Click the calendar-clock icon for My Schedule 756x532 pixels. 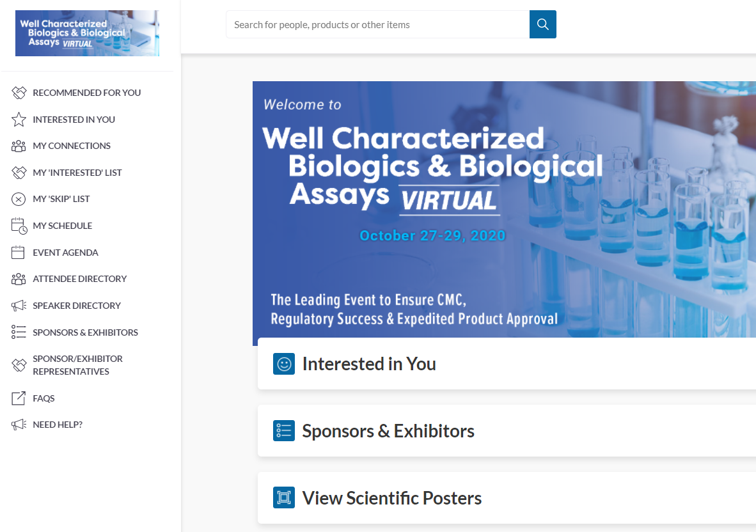(19, 226)
